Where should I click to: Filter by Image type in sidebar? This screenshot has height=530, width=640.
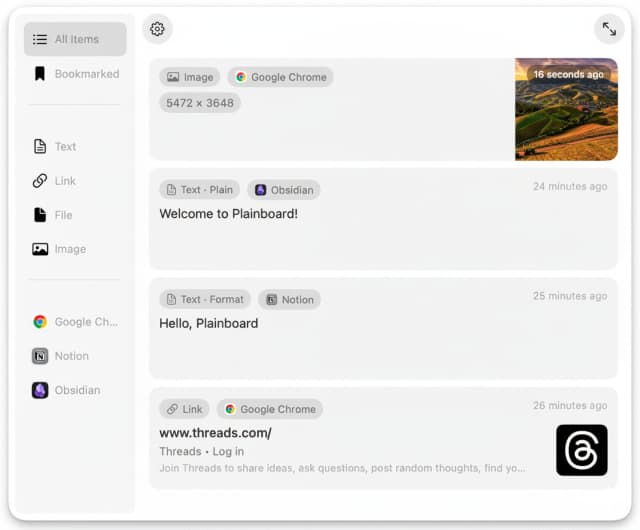pyautogui.click(x=75, y=249)
